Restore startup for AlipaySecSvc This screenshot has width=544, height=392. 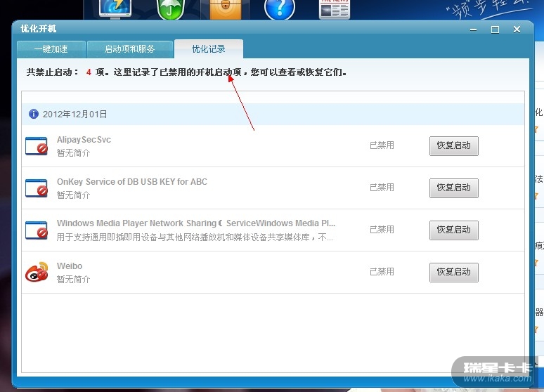[454, 145]
